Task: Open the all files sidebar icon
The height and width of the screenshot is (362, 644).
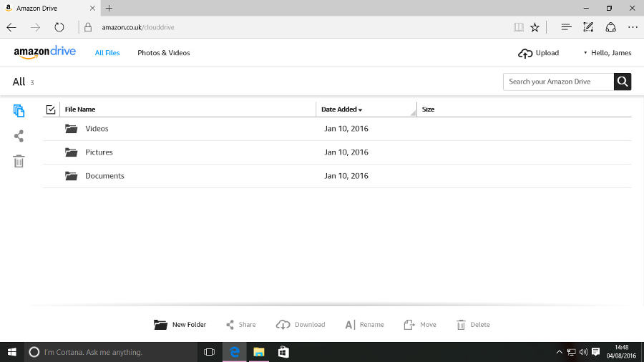Action: tap(19, 111)
